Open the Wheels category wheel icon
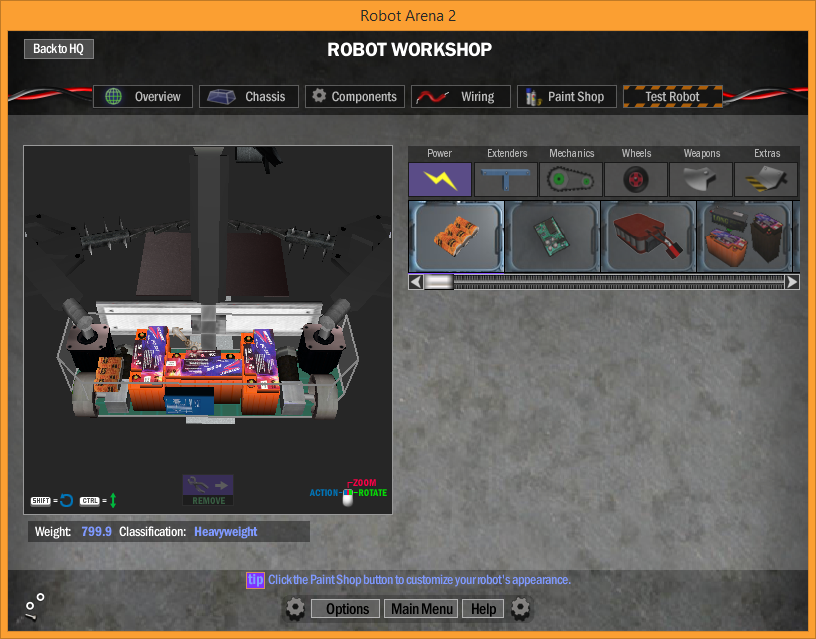The width and height of the screenshot is (816, 639). [x=636, y=180]
